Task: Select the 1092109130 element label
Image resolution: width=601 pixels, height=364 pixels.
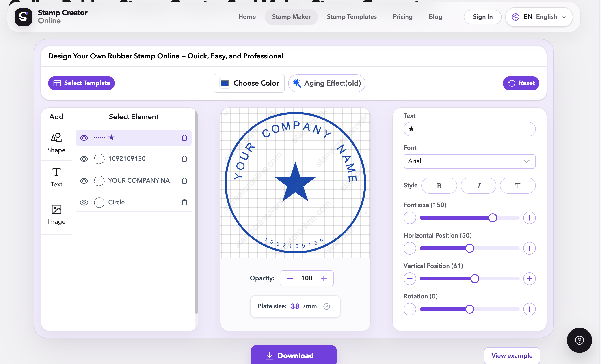Action: point(127,159)
